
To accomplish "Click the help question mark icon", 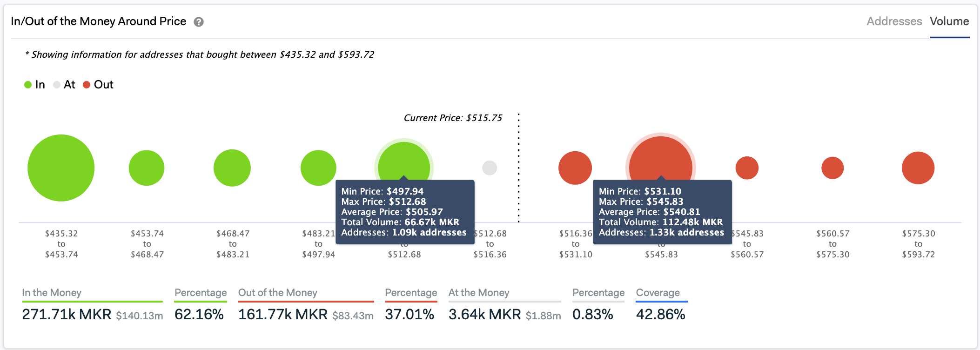I will tap(199, 22).
